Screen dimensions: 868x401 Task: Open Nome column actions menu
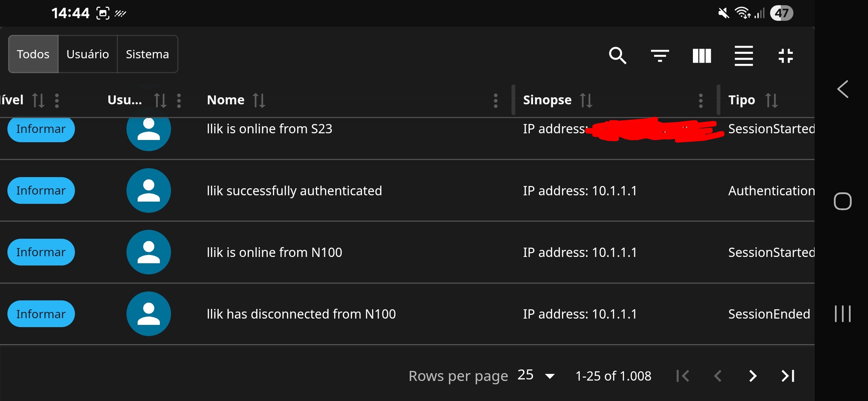pyautogui.click(x=496, y=101)
